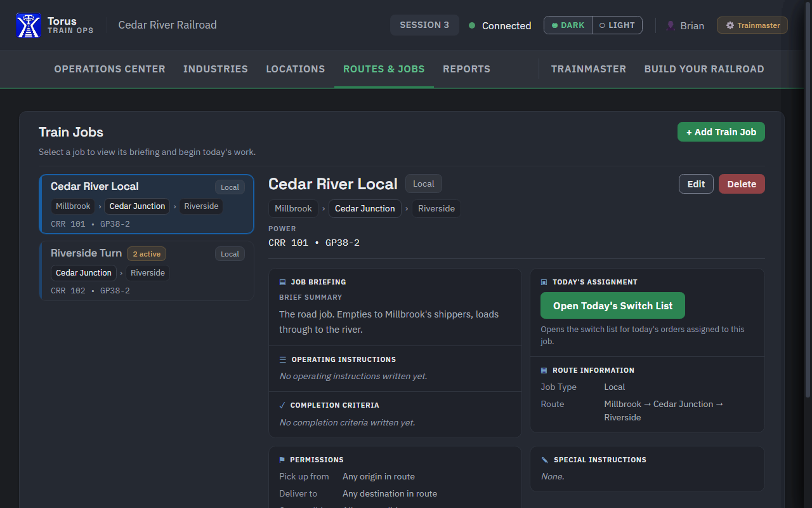Open the Reports tab
The width and height of the screenshot is (812, 508).
(x=466, y=69)
